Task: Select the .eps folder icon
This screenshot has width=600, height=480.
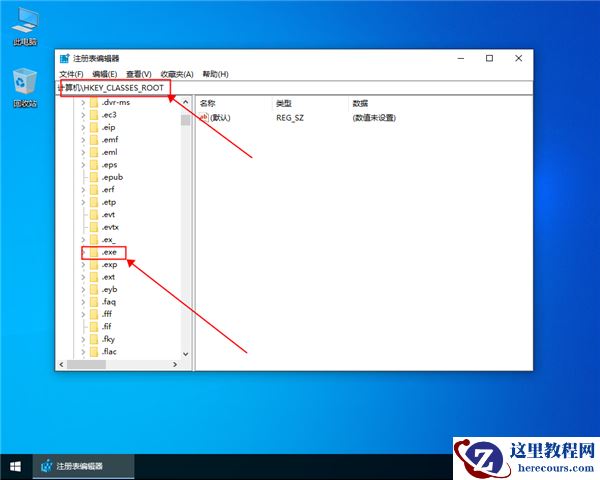Action: (94, 165)
